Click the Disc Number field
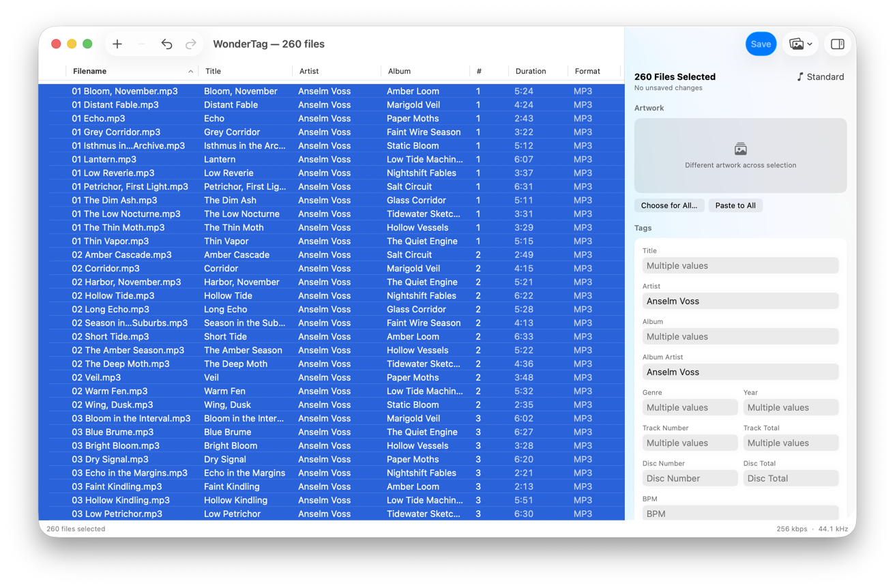 (690, 479)
